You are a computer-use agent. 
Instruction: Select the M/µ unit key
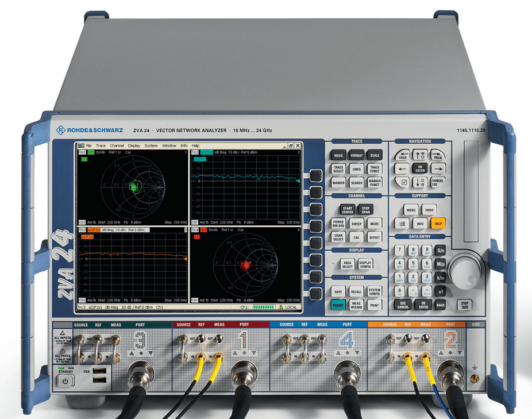441,264
